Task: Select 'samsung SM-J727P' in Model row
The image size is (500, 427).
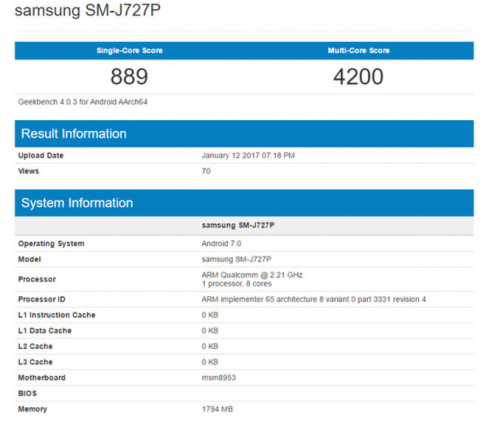Action: click(236, 259)
